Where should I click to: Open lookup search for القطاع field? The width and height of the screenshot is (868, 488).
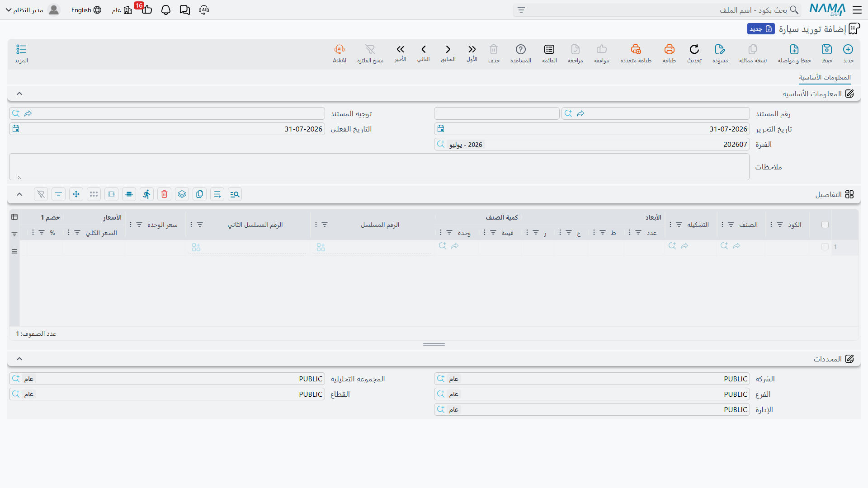pos(16,394)
